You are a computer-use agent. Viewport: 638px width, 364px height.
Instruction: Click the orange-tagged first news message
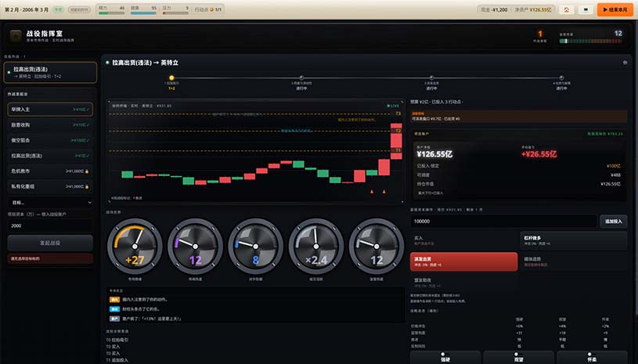click(x=139, y=299)
